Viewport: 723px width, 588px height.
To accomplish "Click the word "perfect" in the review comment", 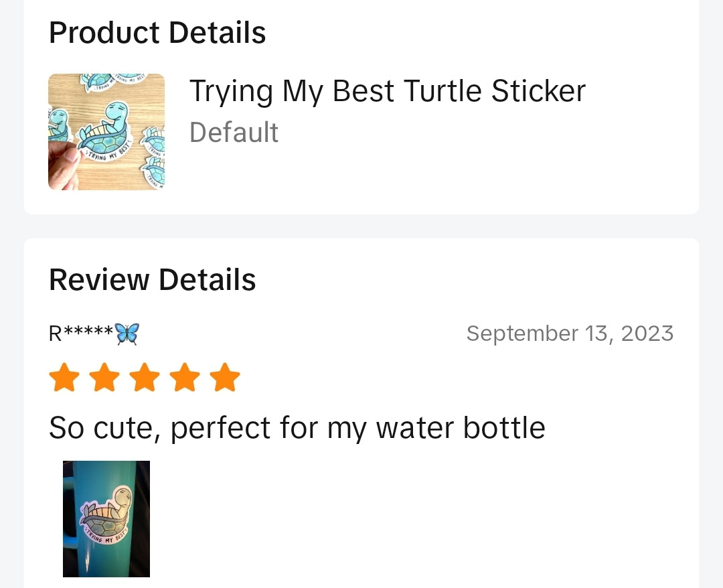I will pyautogui.click(x=220, y=429).
